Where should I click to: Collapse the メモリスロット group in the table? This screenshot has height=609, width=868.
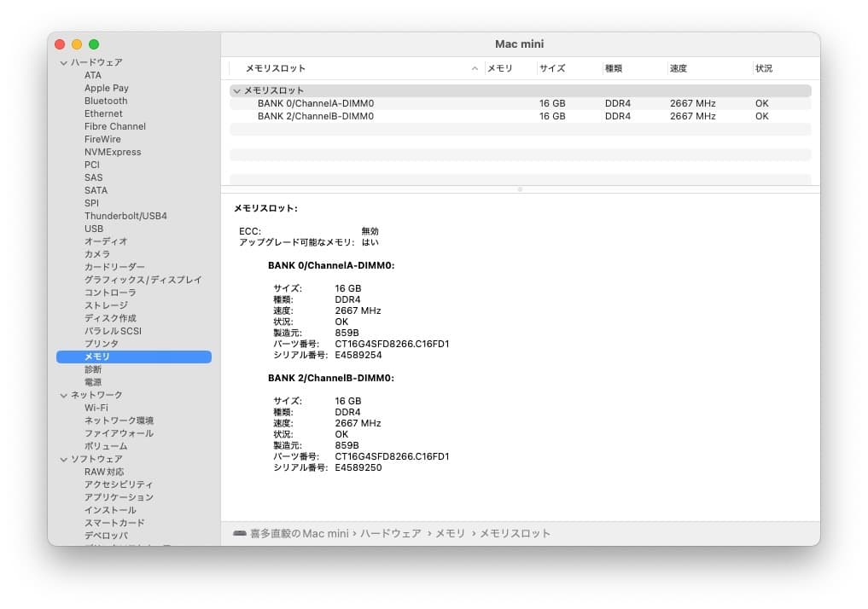click(x=236, y=90)
